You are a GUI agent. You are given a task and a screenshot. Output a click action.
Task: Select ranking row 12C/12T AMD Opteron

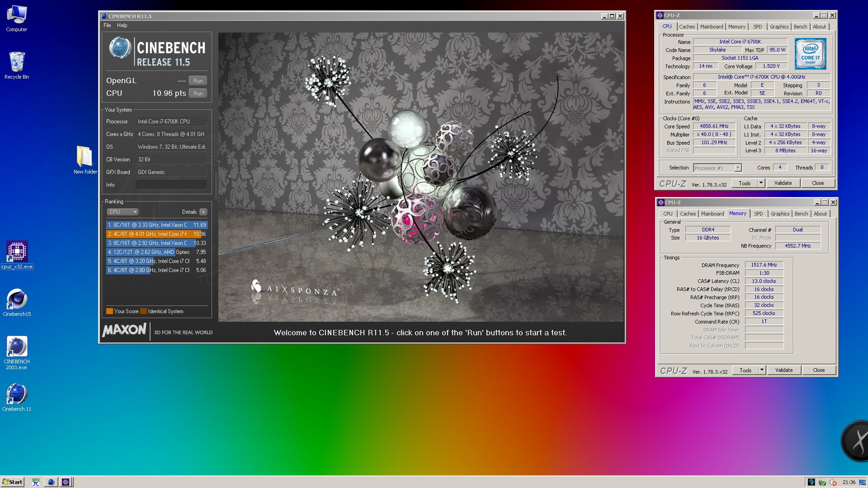click(157, 252)
